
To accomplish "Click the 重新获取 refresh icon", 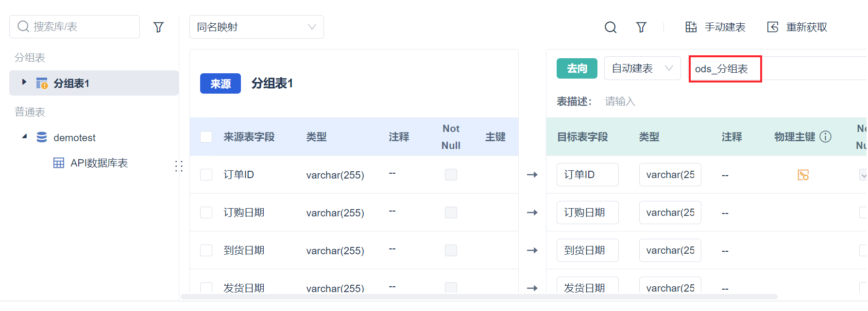I will (773, 27).
